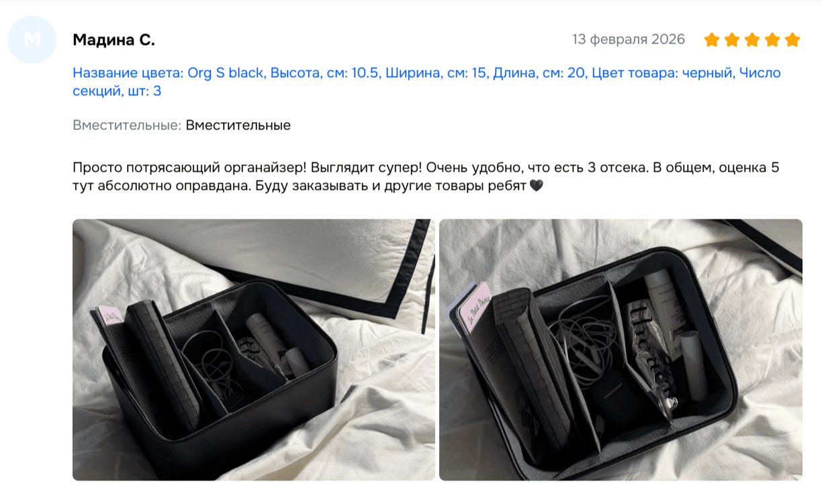
Task: Click "Цвет товара: черный" attribute
Action: click(661, 72)
